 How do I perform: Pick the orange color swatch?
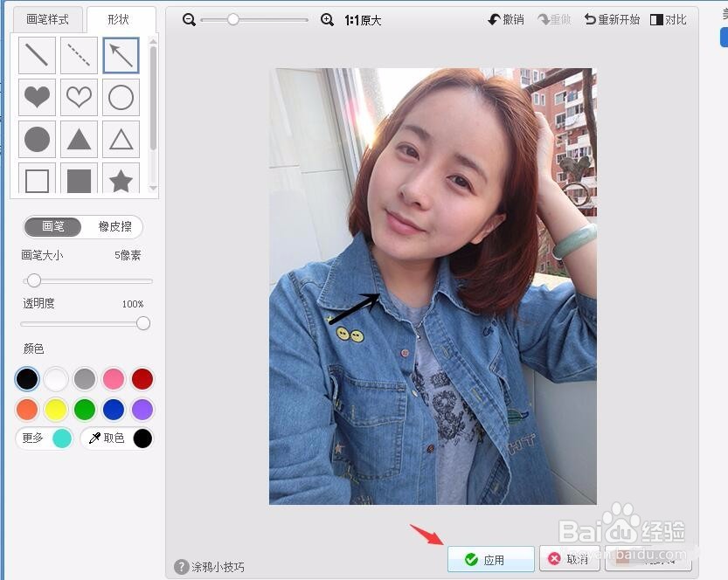tap(27, 410)
